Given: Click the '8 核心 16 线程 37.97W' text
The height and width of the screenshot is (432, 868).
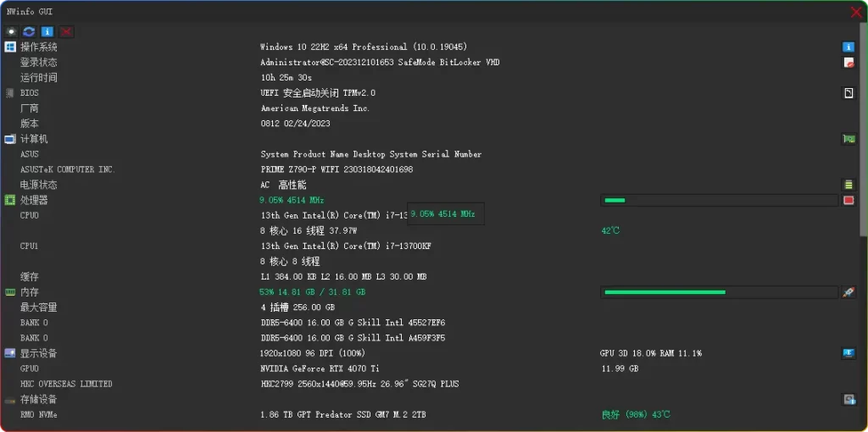Looking at the screenshot, I should point(309,230).
